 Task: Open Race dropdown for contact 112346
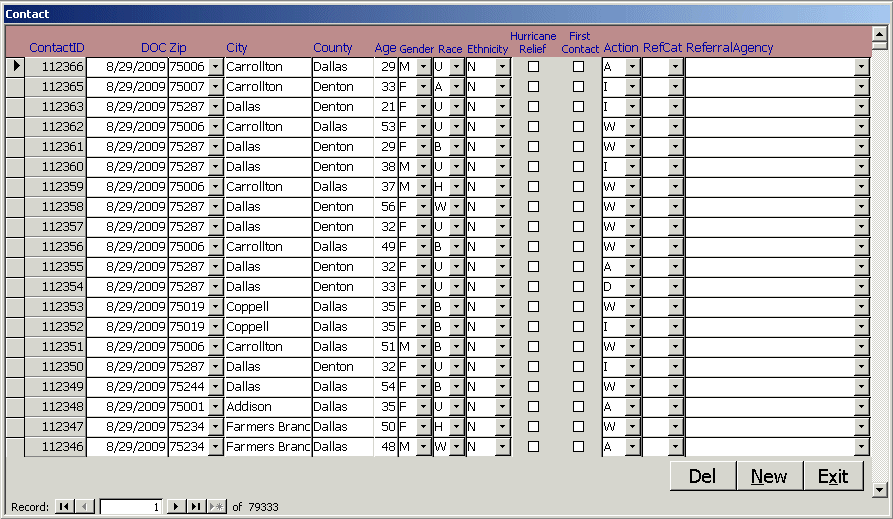tap(457, 447)
